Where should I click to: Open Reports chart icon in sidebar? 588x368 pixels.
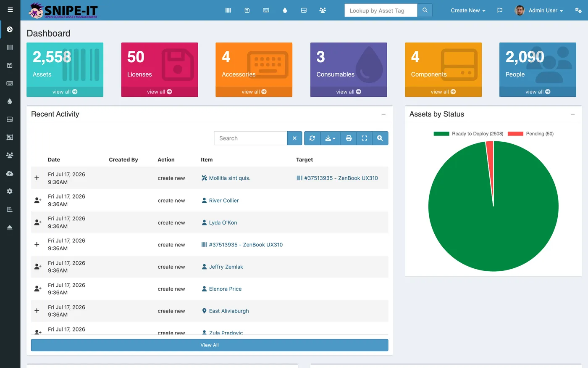pos(10,209)
